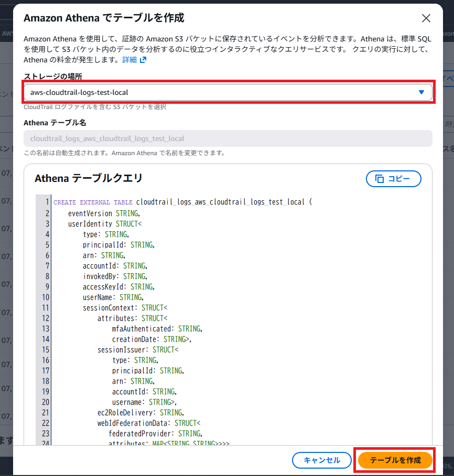Click the sessionIssuer STRUCT line

(138, 350)
